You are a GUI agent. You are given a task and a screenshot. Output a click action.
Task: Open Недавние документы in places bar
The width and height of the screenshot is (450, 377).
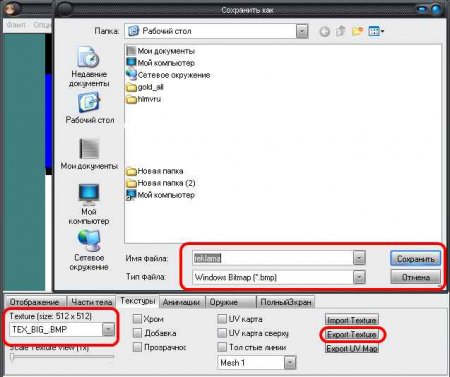tap(89, 67)
